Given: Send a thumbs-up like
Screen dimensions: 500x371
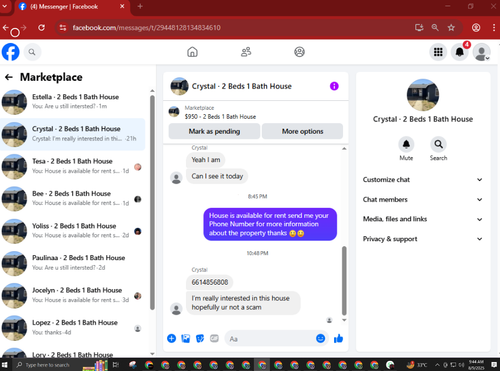Looking at the screenshot, I should [x=338, y=339].
